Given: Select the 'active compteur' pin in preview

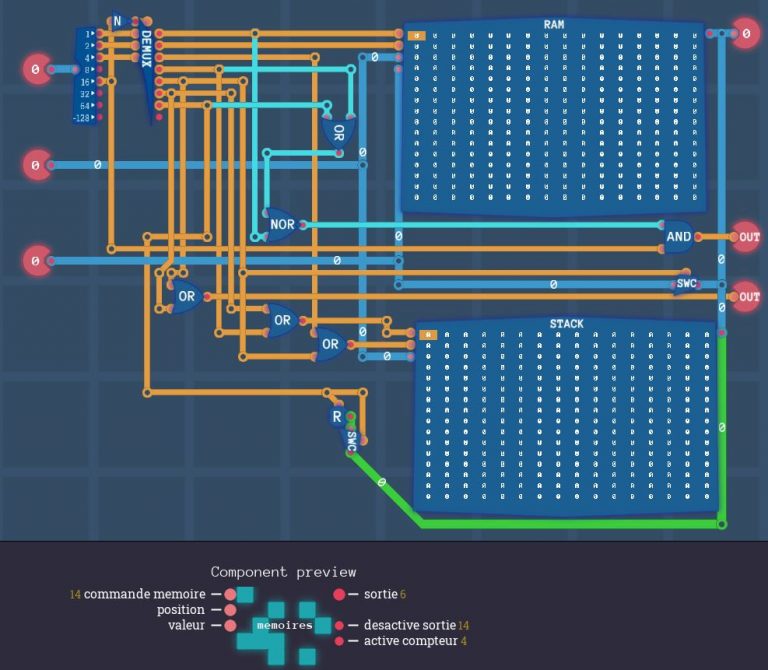Looking at the screenshot, I should click(339, 641).
